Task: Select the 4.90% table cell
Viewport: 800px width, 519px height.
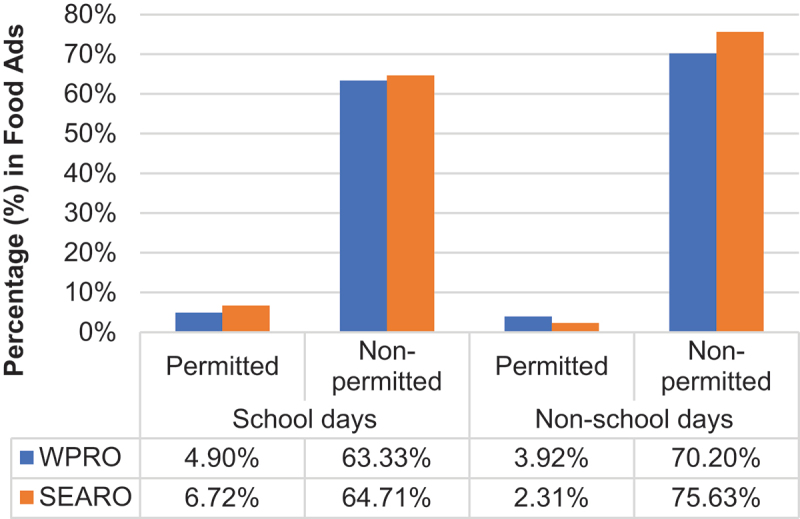Action: click(221, 459)
